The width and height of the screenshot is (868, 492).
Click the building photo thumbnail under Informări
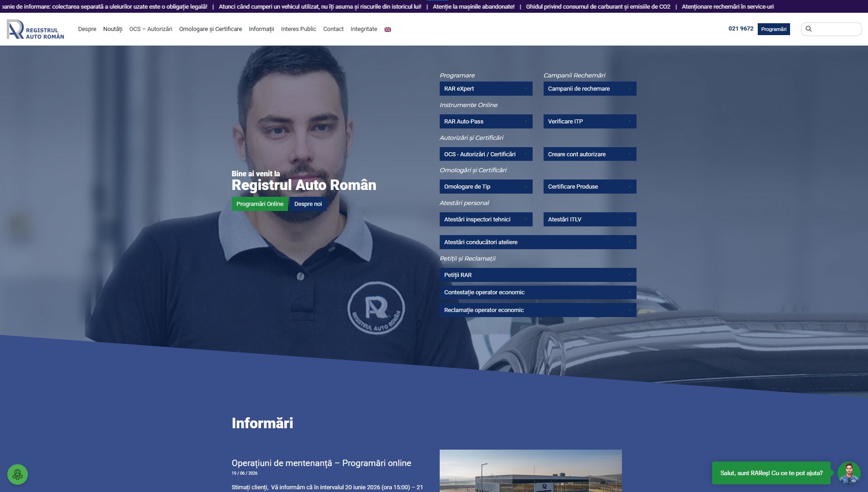(x=531, y=471)
